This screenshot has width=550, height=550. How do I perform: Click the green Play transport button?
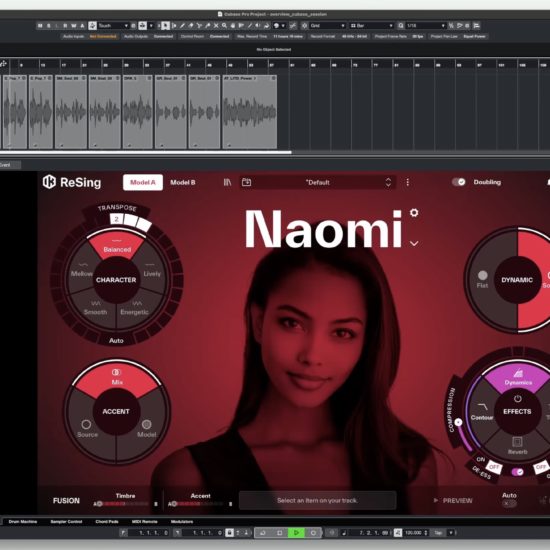[296, 533]
